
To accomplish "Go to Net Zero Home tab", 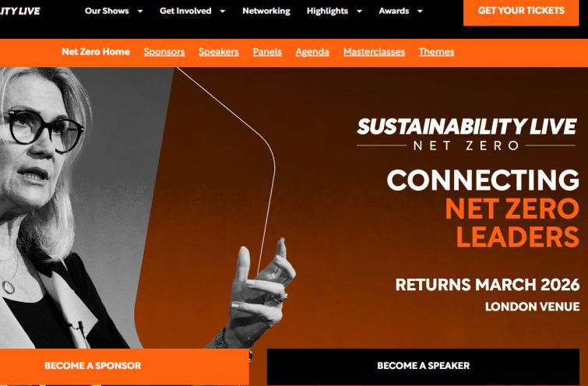I will 96,51.
